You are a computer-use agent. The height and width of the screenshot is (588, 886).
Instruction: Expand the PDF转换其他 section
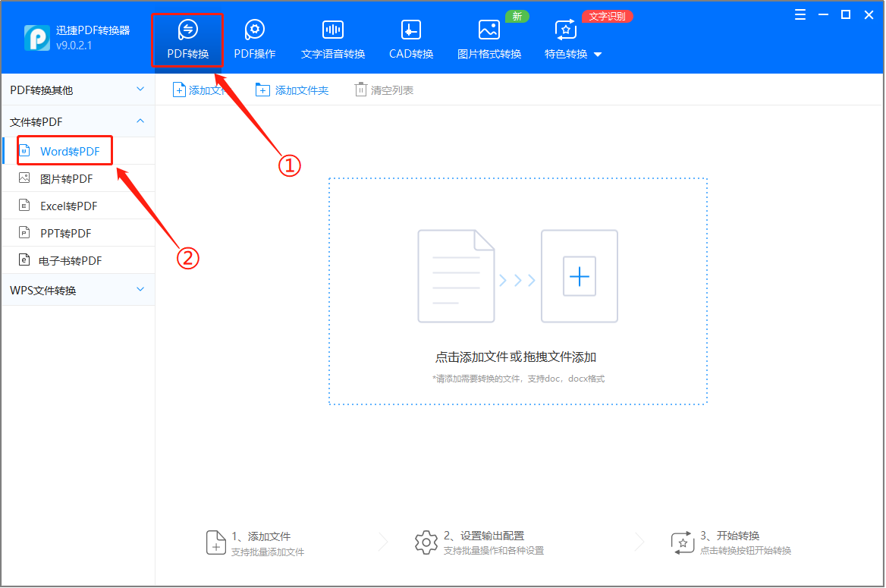pos(78,90)
